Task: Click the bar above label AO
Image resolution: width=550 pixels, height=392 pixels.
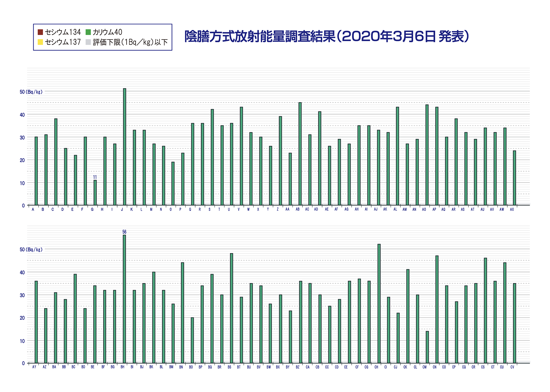Action: 427,155
